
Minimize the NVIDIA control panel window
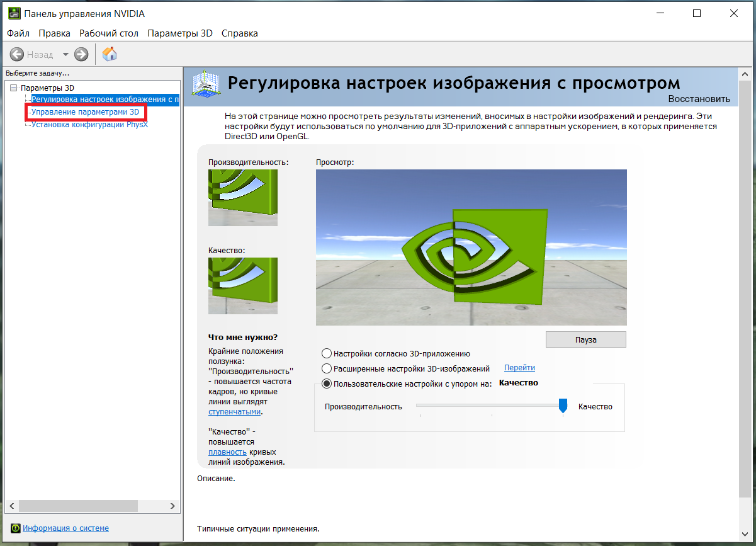[x=660, y=13]
